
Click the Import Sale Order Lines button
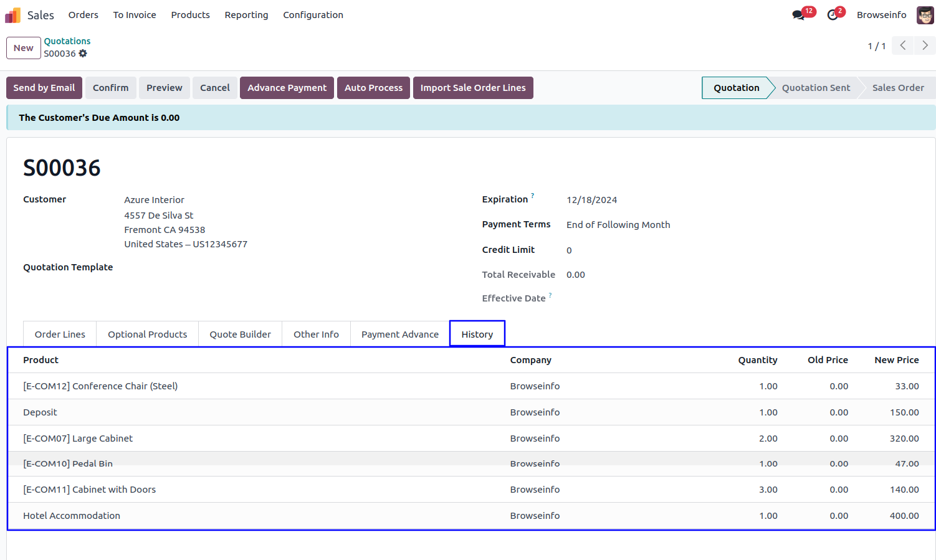[x=472, y=88]
